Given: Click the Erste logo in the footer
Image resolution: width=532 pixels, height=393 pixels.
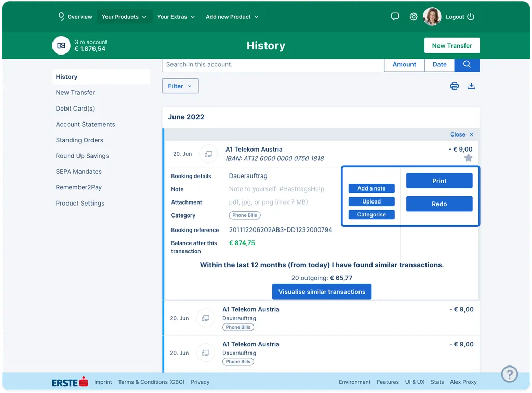Looking at the screenshot, I should 70,382.
